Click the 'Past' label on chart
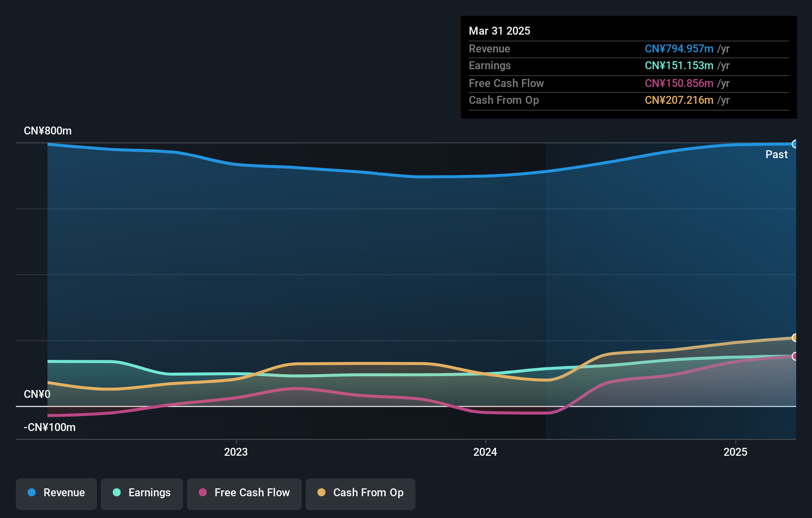 coord(776,155)
